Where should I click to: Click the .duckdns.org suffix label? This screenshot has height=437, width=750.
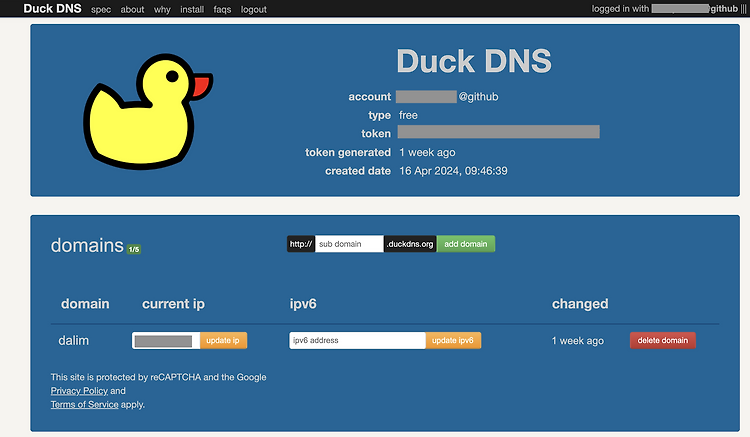coord(410,244)
